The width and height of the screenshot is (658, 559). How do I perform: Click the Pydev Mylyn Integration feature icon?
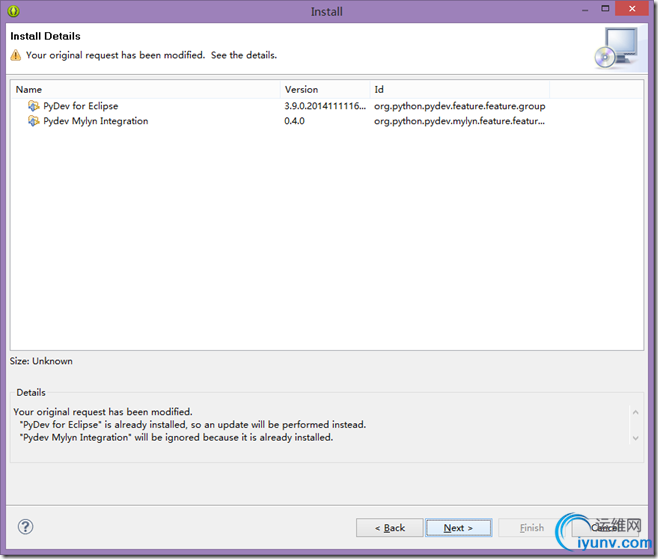[x=33, y=121]
